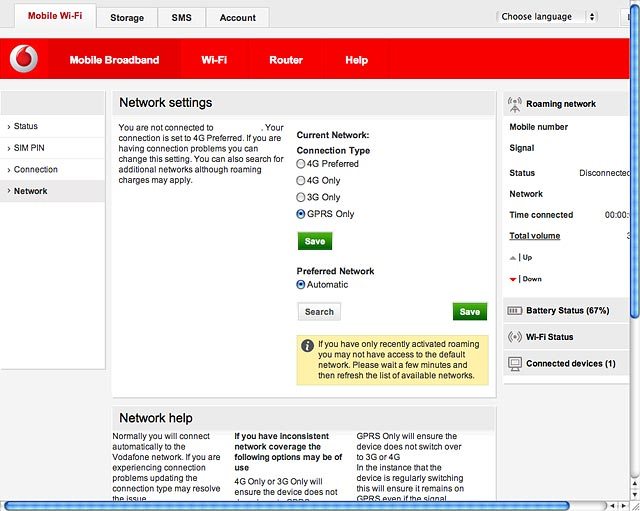The width and height of the screenshot is (640, 511).
Task: Open the Choose language dropdown
Action: 547,17
